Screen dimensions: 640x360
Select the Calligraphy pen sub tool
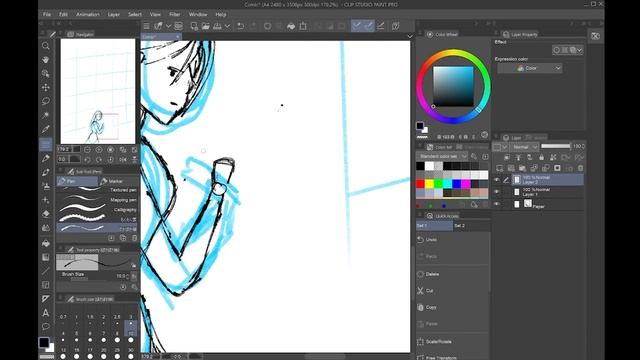[97, 210]
